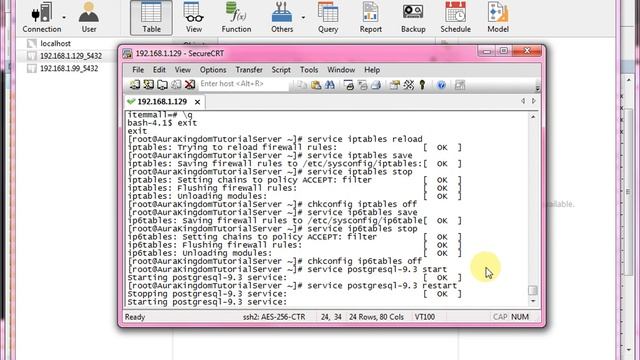Open the Query tool in Navicat toolbar

pyautogui.click(x=328, y=18)
